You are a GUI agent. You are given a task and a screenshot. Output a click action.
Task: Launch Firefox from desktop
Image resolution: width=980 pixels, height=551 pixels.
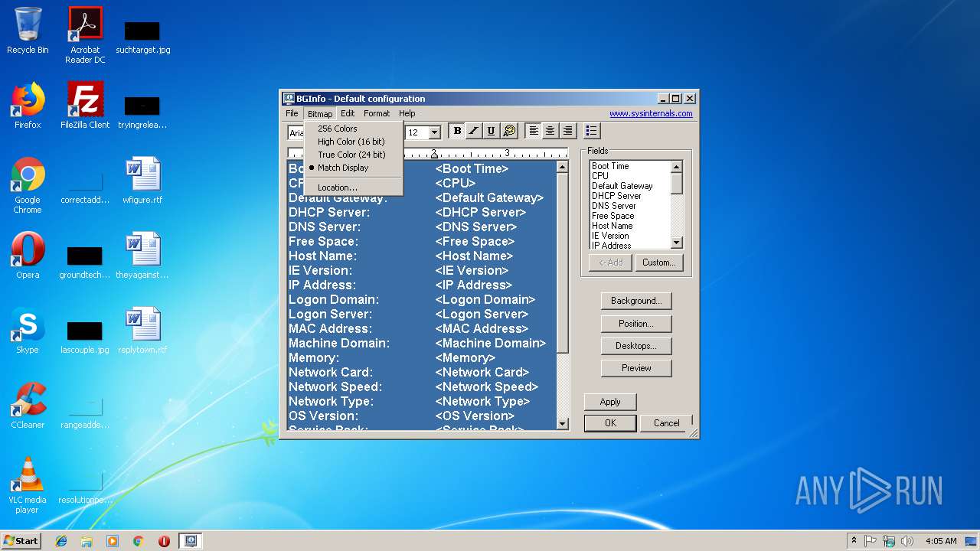click(28, 106)
